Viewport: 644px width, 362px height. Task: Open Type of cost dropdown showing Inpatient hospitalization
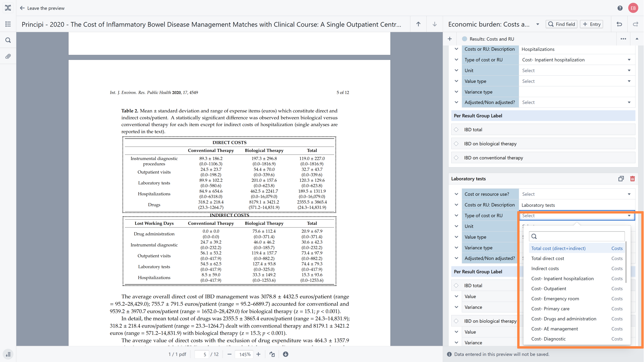pyautogui.click(x=577, y=60)
